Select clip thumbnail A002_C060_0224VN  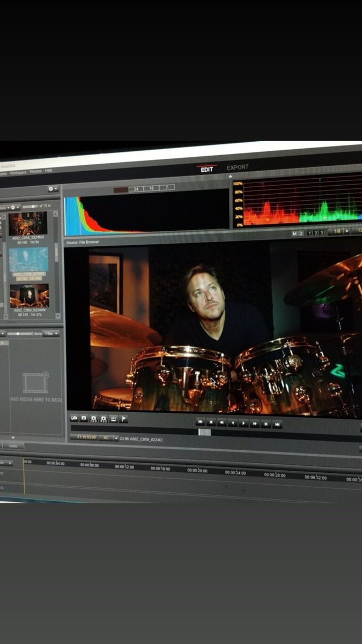[29, 295]
